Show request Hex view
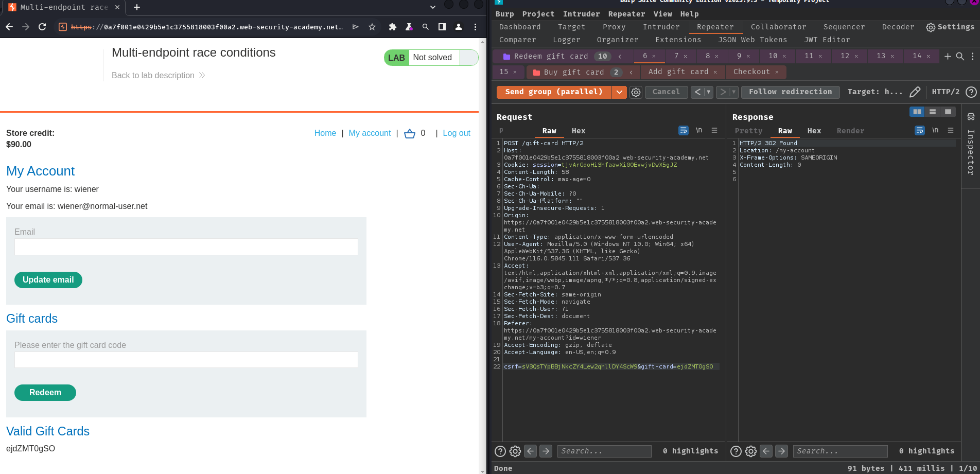Screen dimensions: 980x474 [x=579, y=131]
